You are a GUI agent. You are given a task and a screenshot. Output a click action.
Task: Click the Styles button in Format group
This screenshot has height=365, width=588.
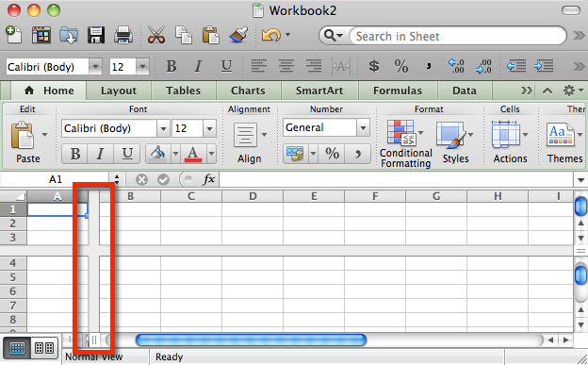tap(455, 143)
